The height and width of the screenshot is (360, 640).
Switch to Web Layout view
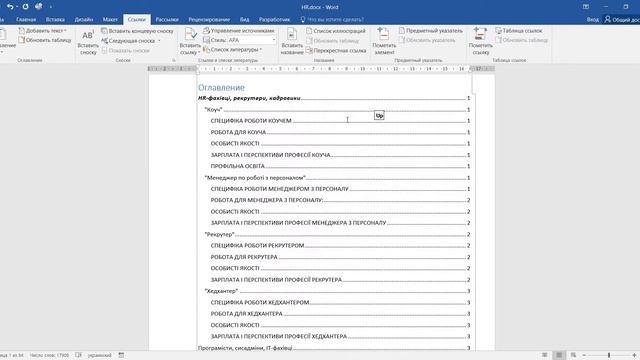click(x=573, y=356)
